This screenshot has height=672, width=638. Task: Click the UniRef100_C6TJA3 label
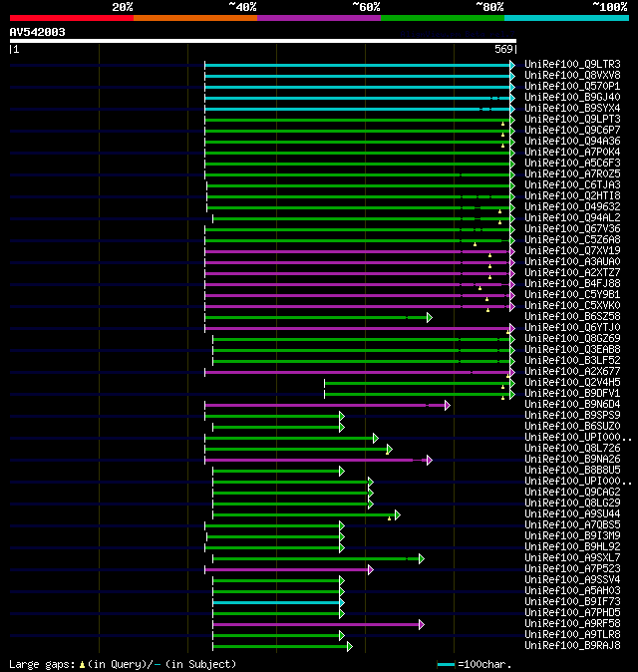pos(572,185)
